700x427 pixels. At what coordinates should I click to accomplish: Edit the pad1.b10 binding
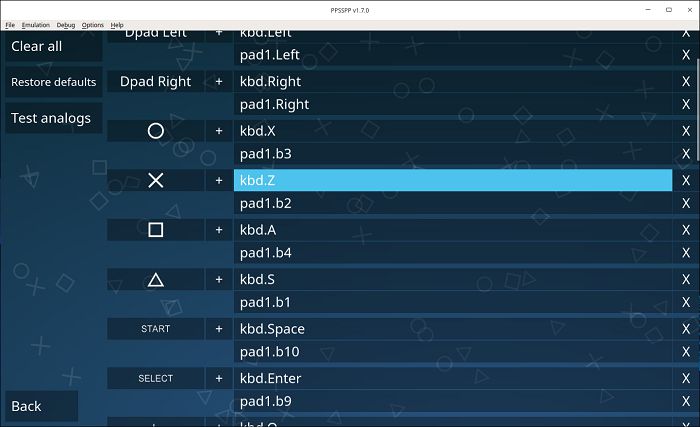(x=453, y=352)
